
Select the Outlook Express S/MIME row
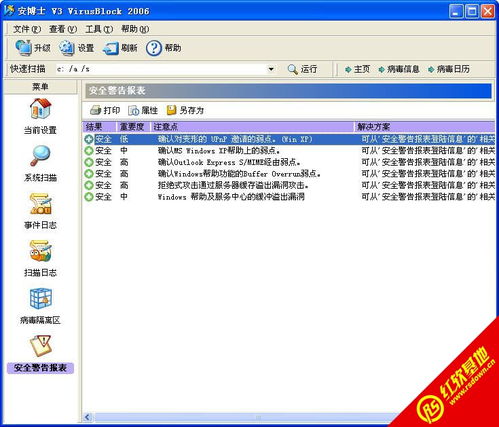pyautogui.click(x=289, y=162)
